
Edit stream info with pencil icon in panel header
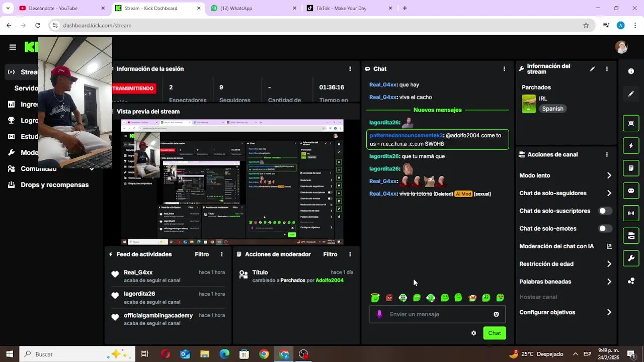592,69
